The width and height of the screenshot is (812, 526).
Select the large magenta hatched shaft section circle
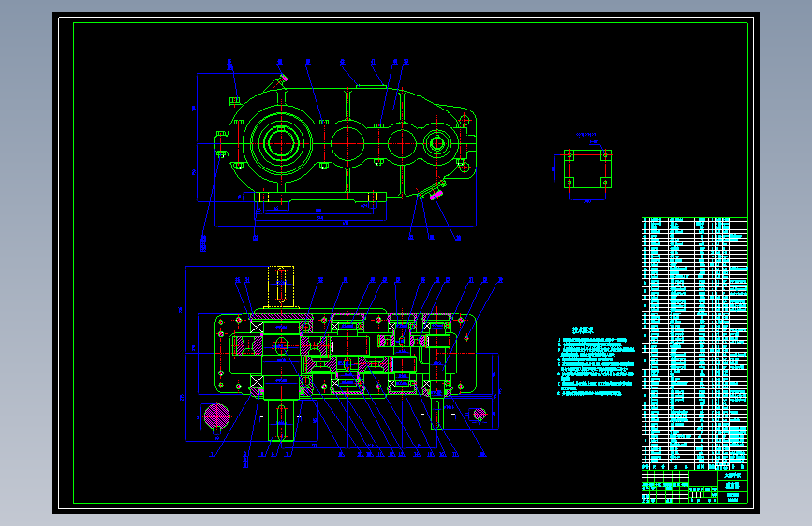pyautogui.click(x=217, y=416)
